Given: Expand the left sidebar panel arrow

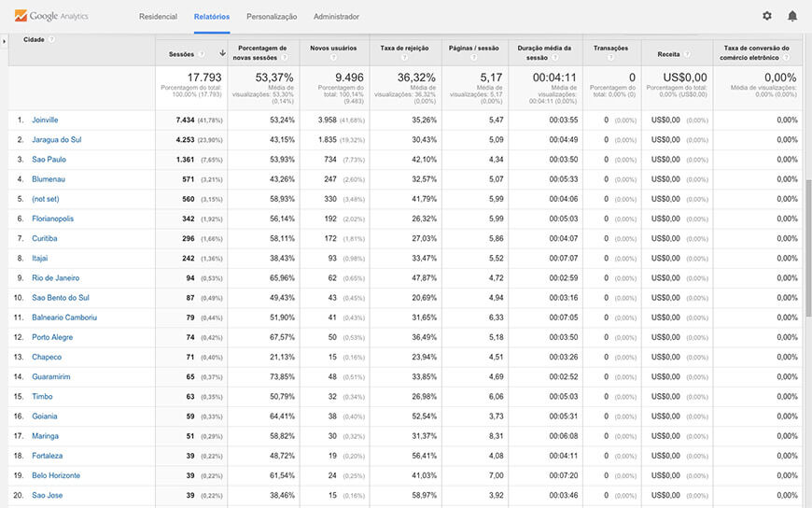Looking at the screenshot, I should pyautogui.click(x=4, y=41).
